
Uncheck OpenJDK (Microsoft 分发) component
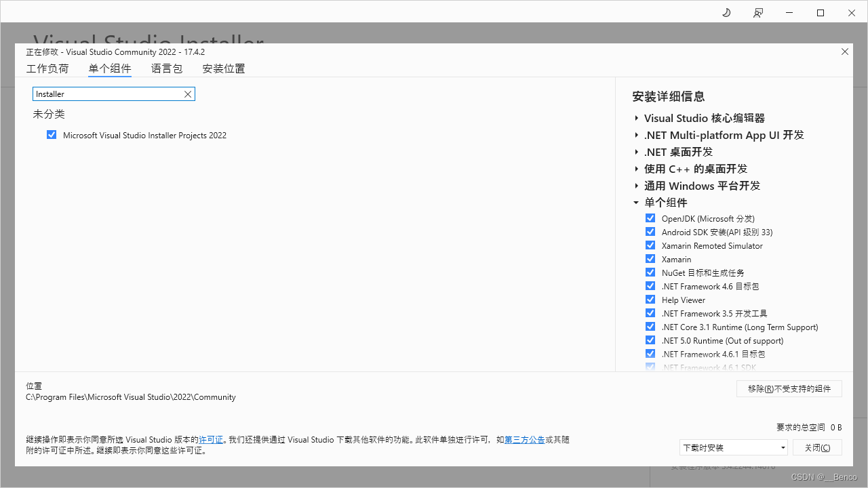[x=650, y=218]
